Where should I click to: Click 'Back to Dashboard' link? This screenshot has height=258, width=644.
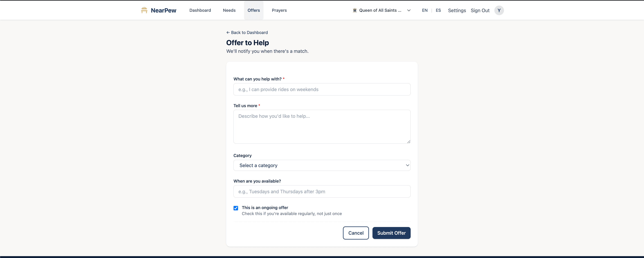coord(249,32)
